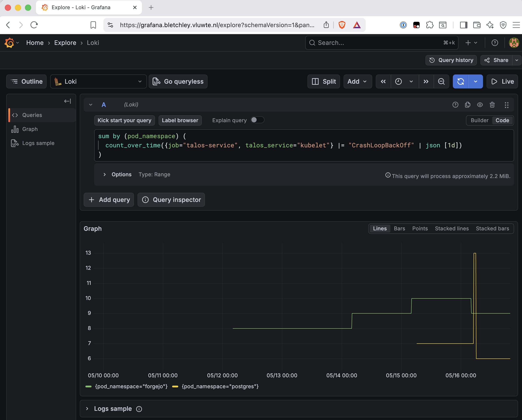The width and height of the screenshot is (522, 420).
Task: Open the help question mark menu
Action: (x=495, y=43)
